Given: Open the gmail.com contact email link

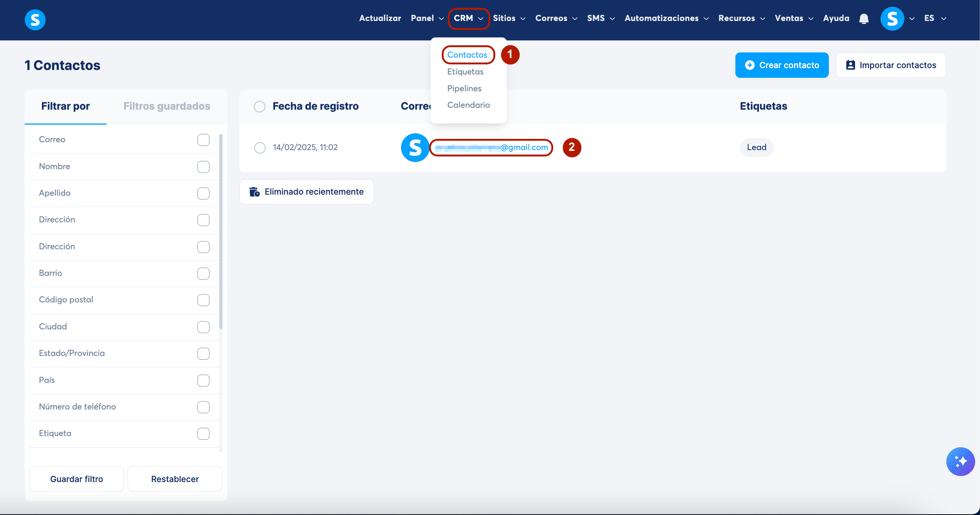Looking at the screenshot, I should tap(491, 148).
